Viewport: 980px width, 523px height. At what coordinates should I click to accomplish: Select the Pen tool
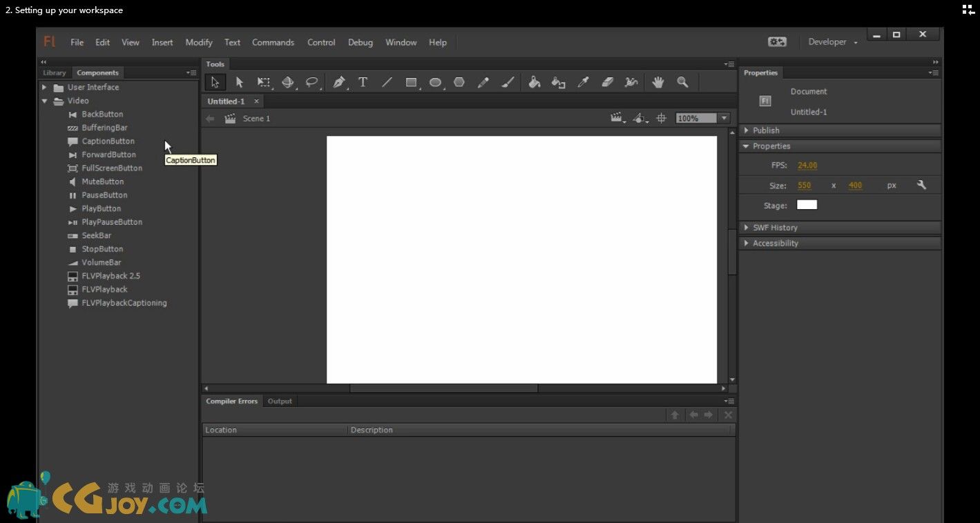coord(338,82)
